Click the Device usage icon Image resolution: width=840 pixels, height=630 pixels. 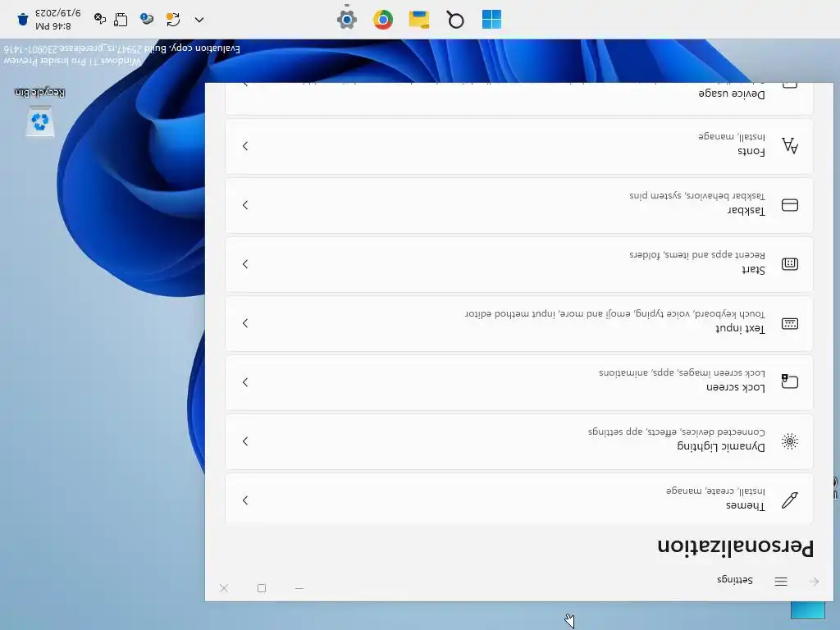coord(790,84)
